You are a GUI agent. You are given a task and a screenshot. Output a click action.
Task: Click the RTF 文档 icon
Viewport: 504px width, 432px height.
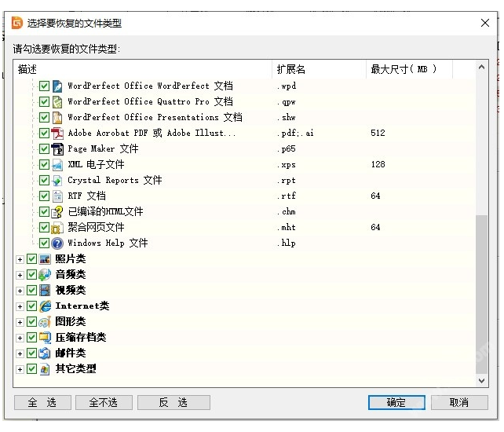pyautogui.click(x=57, y=196)
